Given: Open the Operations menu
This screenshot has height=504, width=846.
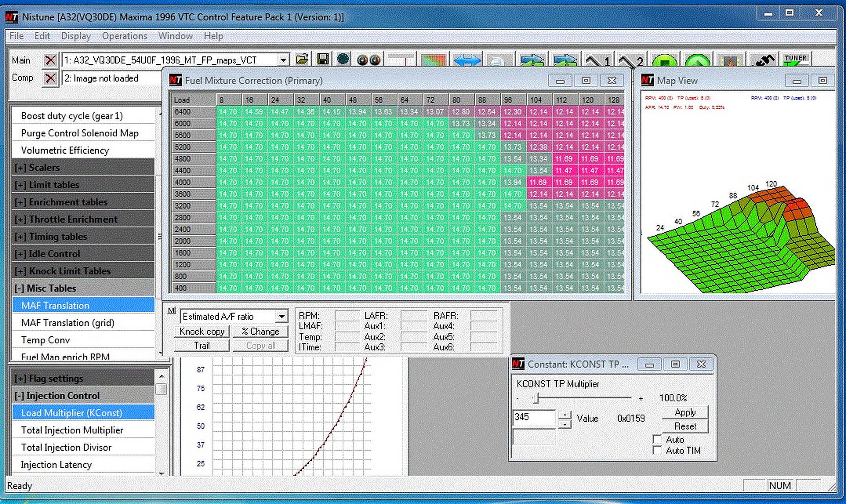Looking at the screenshot, I should (x=125, y=36).
